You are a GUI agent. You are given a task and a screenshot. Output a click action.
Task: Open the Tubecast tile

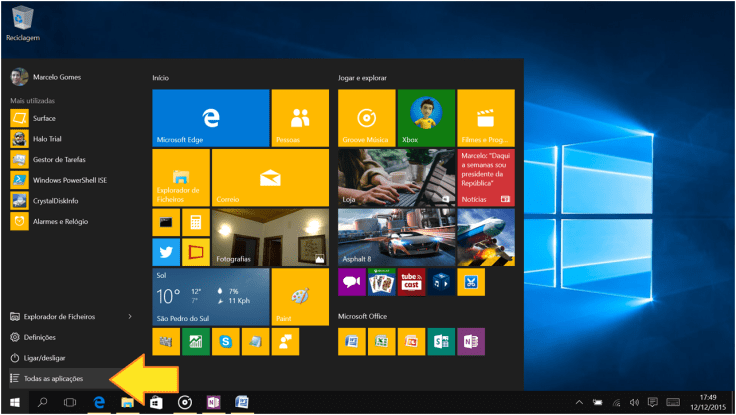411,283
